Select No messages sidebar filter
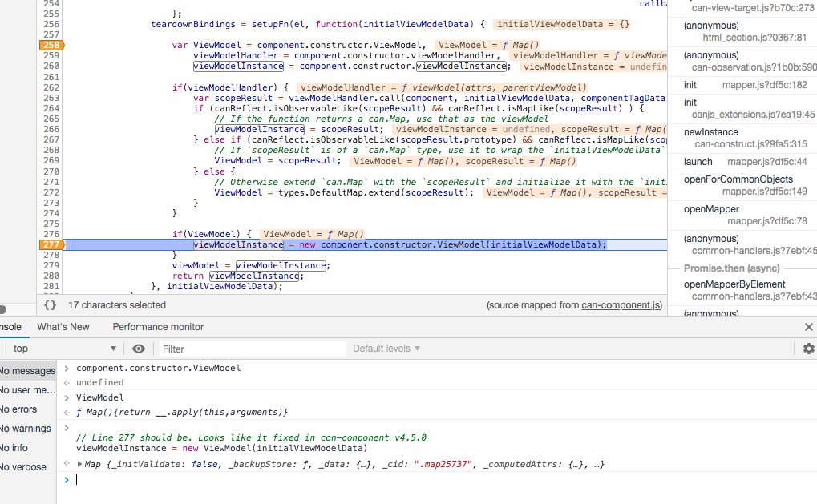 27,371
